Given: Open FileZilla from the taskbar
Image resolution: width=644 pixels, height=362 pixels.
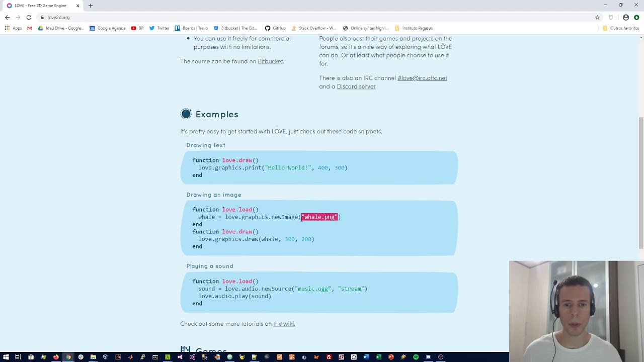Looking at the screenshot, I should [329, 357].
